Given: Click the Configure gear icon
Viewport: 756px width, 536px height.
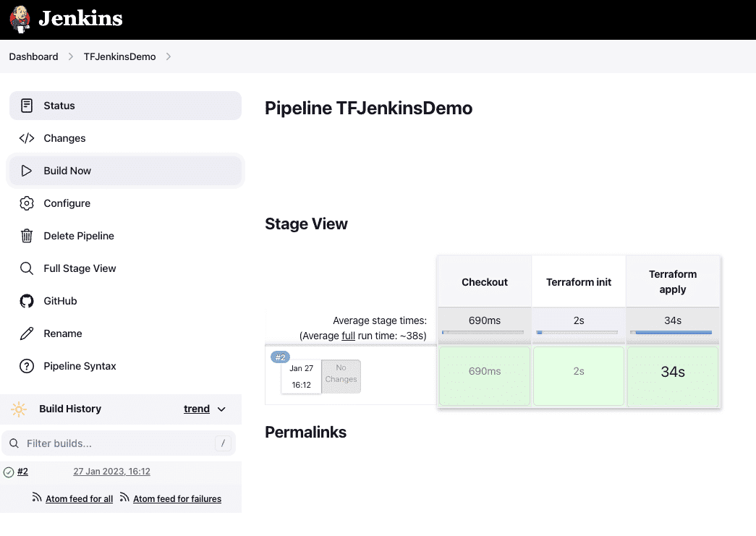Looking at the screenshot, I should tap(27, 203).
